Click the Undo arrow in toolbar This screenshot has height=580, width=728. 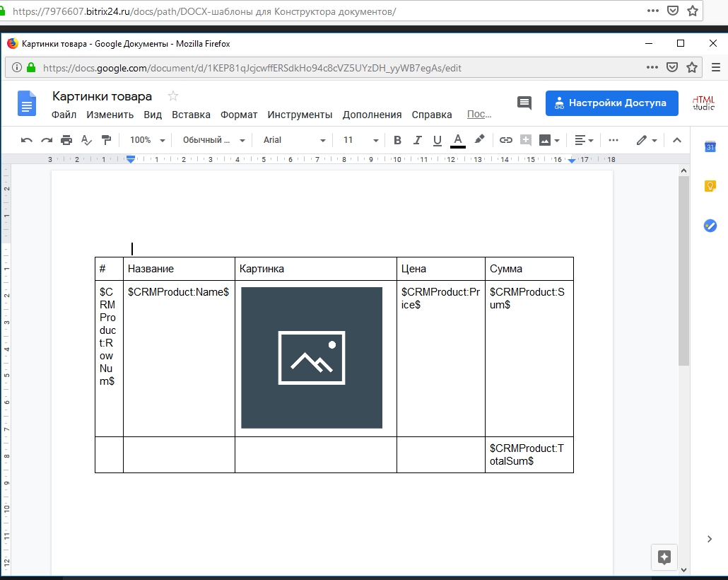click(27, 140)
